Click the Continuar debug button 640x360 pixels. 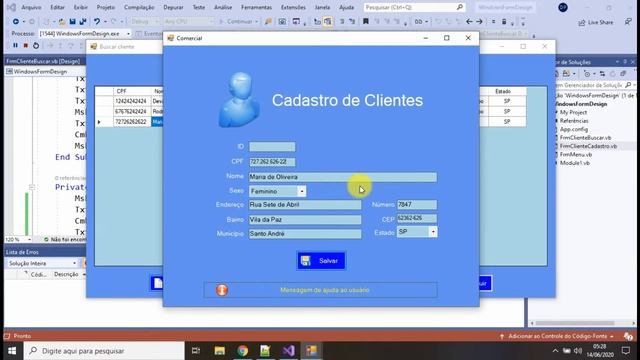[x=238, y=22]
